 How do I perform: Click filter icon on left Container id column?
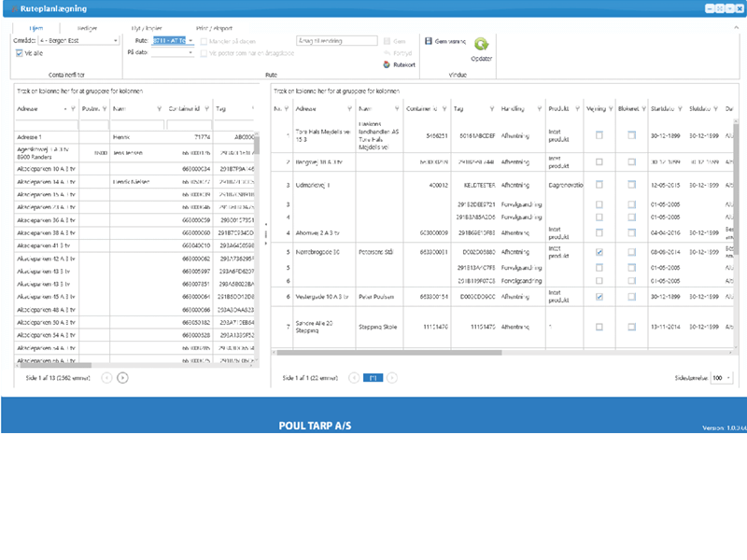coord(206,109)
